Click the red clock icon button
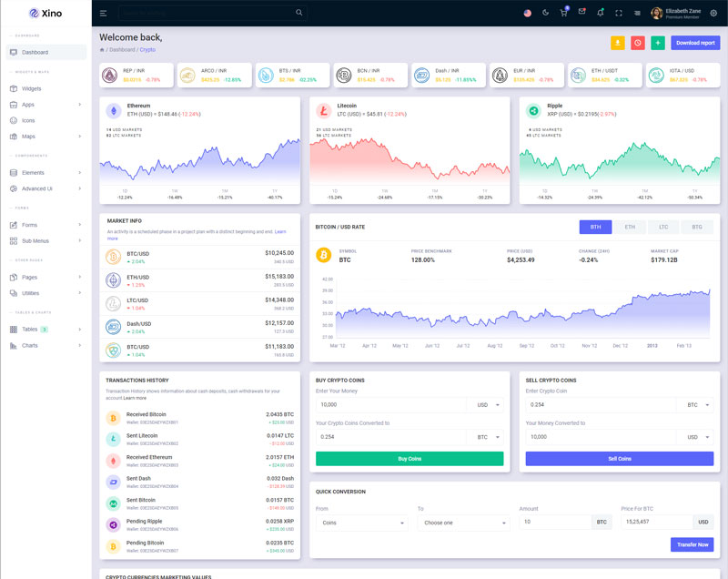728x579 pixels. 638,43
